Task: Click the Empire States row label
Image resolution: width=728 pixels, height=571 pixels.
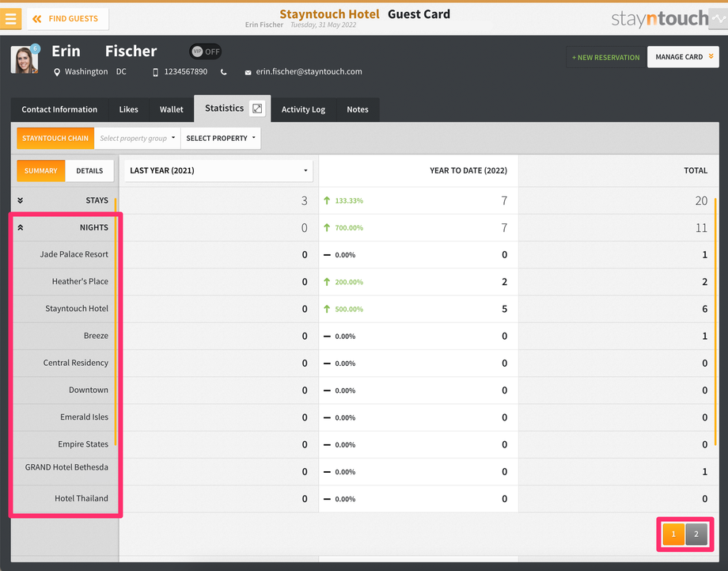Action: [x=83, y=443]
